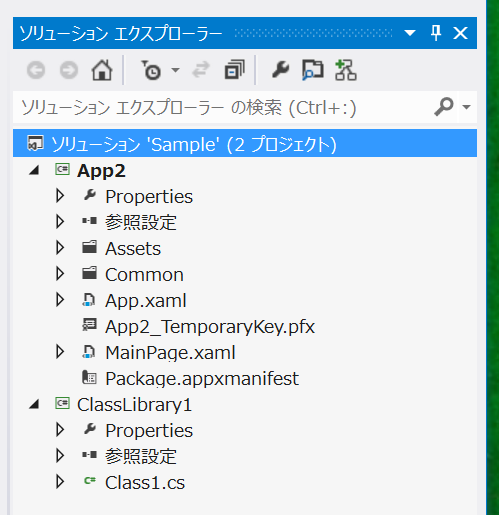Click the Home icon in toolbar
The height and width of the screenshot is (515, 499).
tap(102, 70)
